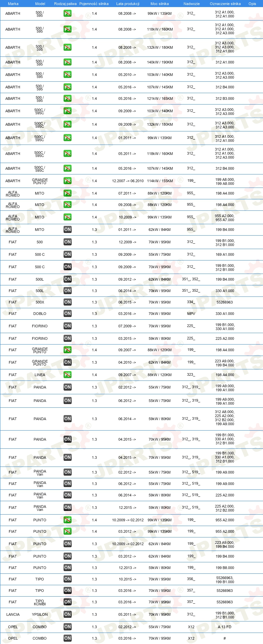Select the LINEA model cell
This screenshot has width=263, height=644.
click(40, 375)
